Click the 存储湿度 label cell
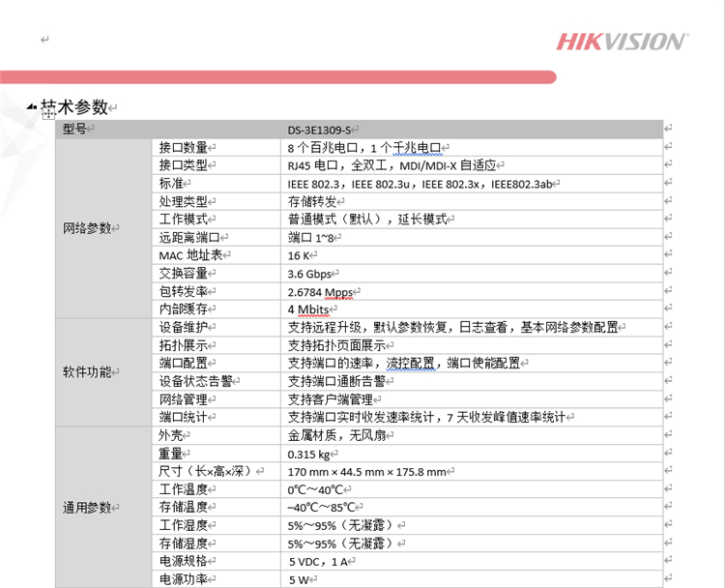This screenshot has height=588, width=725. coord(216,544)
